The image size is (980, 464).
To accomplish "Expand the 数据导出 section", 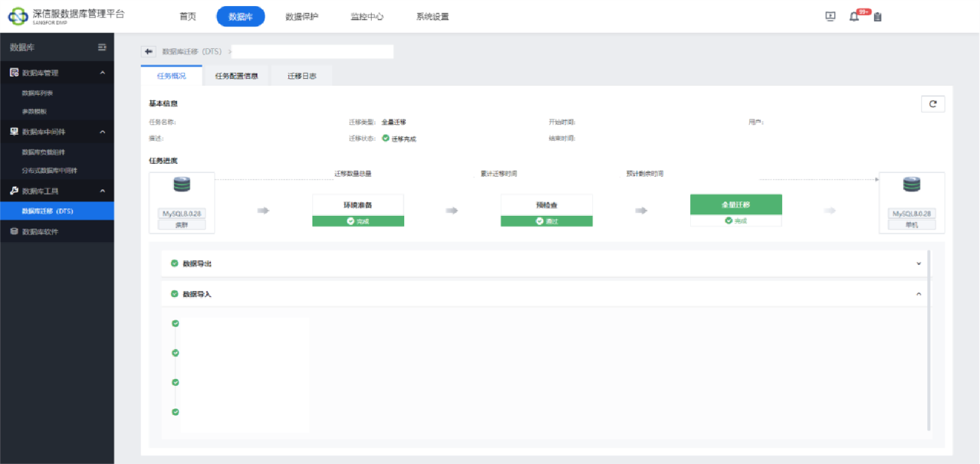I will point(918,264).
